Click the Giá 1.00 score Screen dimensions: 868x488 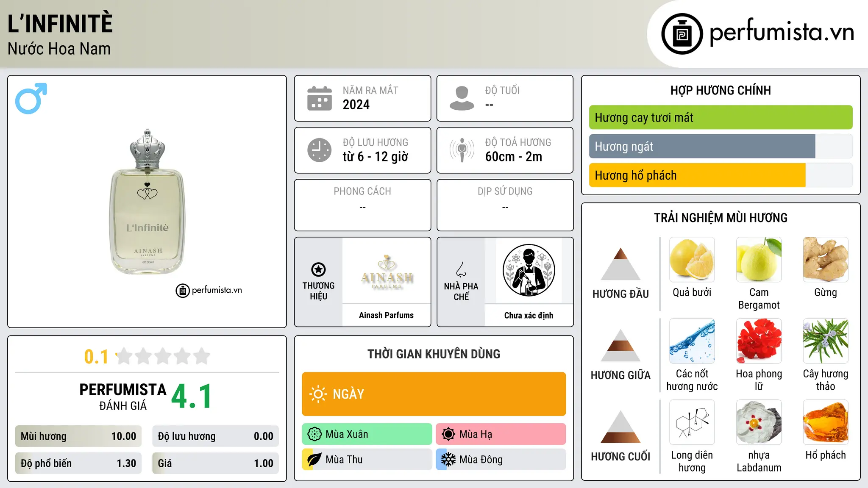(x=216, y=463)
